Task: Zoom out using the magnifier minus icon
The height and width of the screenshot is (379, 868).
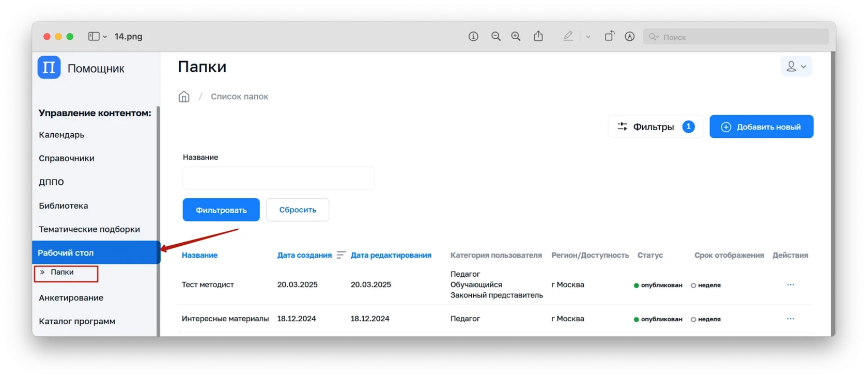Action: pyautogui.click(x=496, y=36)
